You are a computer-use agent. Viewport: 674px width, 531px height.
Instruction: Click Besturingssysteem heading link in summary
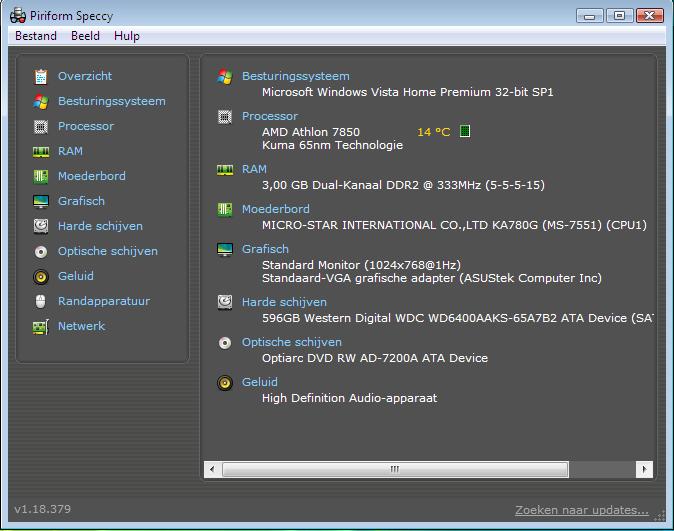point(296,76)
